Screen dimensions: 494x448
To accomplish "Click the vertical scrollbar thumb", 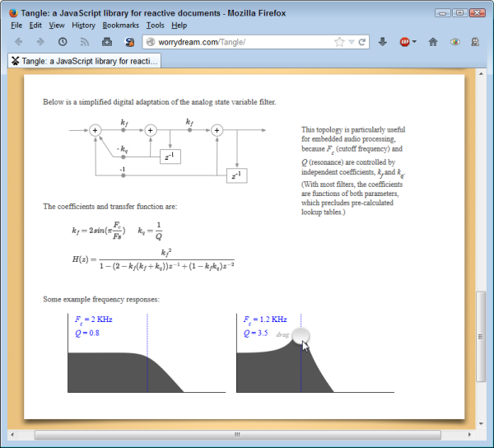I will click(x=481, y=337).
